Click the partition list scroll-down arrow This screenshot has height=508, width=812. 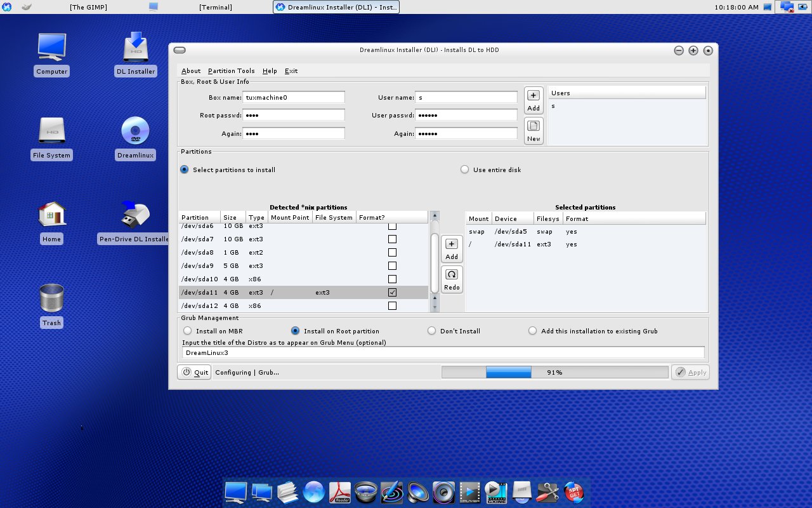(435, 307)
